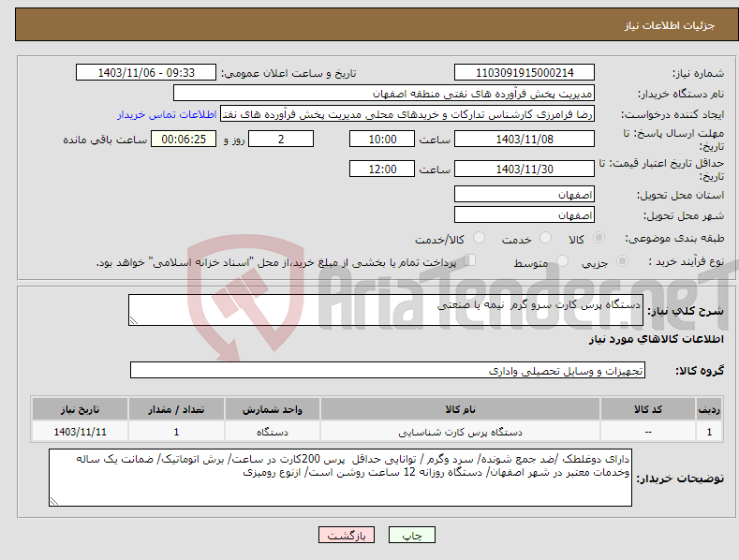Select the خدمت radio button

(545, 238)
